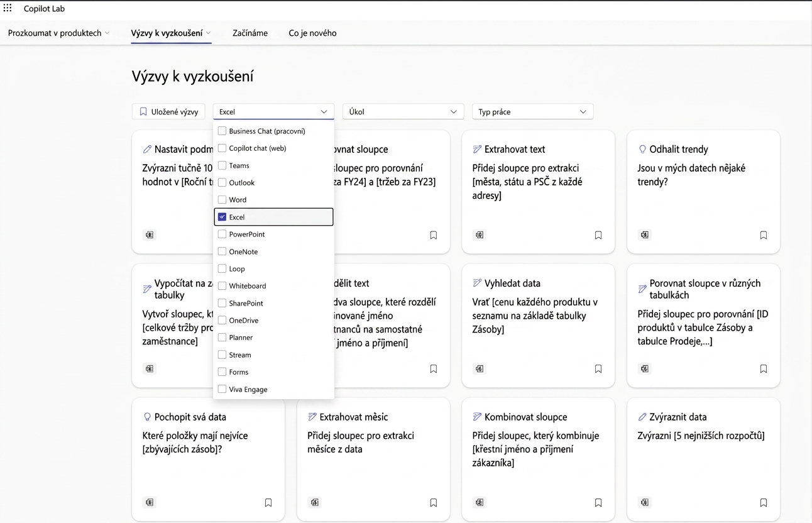Expand the Prozkoumat v produktech menu
The image size is (812, 523).
tap(58, 33)
